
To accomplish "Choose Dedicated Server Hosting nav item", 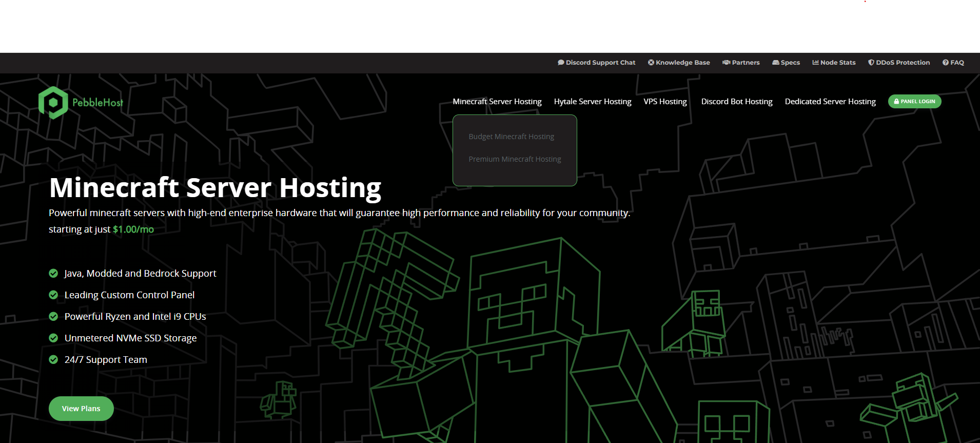I will point(830,102).
